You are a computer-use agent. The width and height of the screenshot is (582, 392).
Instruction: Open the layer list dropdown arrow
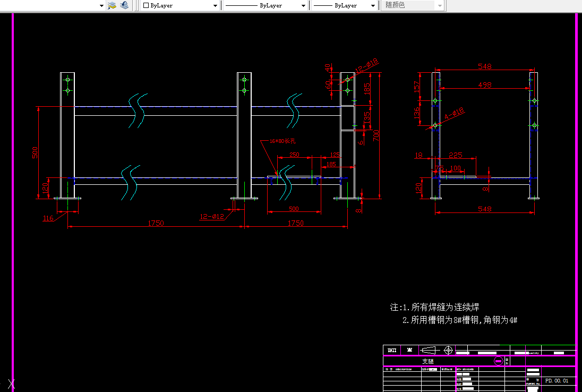tap(101, 5)
